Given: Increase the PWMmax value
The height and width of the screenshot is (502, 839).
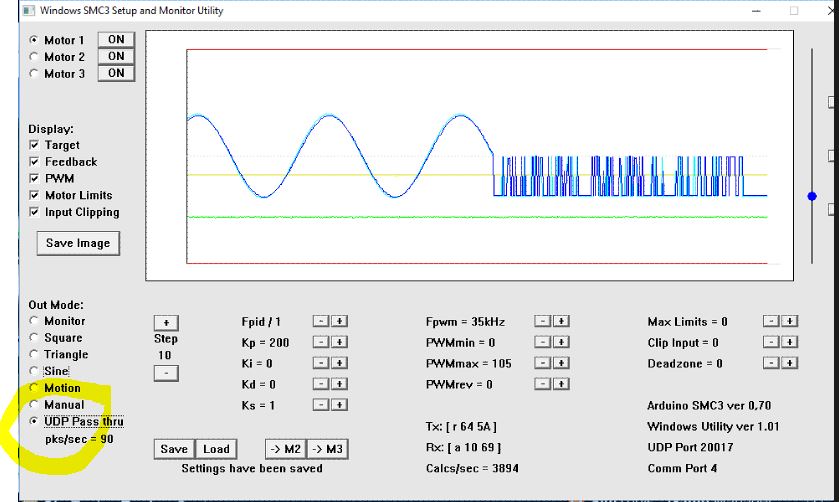Looking at the screenshot, I should tap(561, 363).
